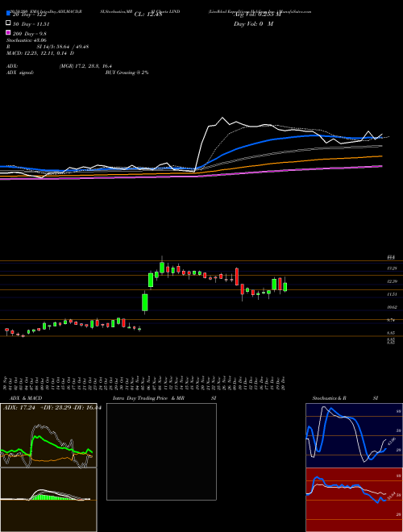Select the 'SI 14/3: 38.64 / 49.48' reading
Image resolution: width=403 pixels, height=532 pixels.
tap(63, 47)
